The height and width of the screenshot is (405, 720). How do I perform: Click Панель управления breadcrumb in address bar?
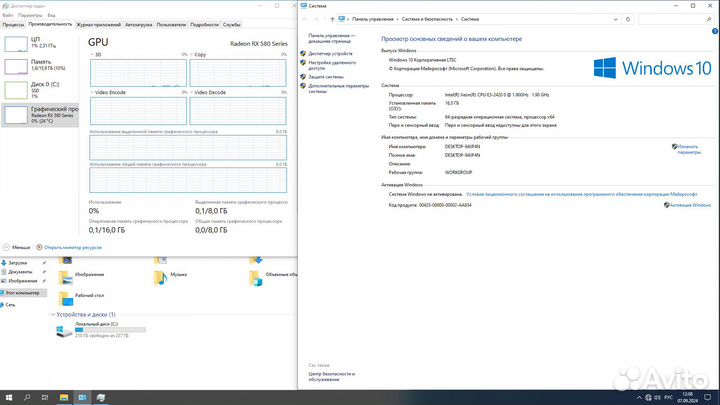coord(373,19)
